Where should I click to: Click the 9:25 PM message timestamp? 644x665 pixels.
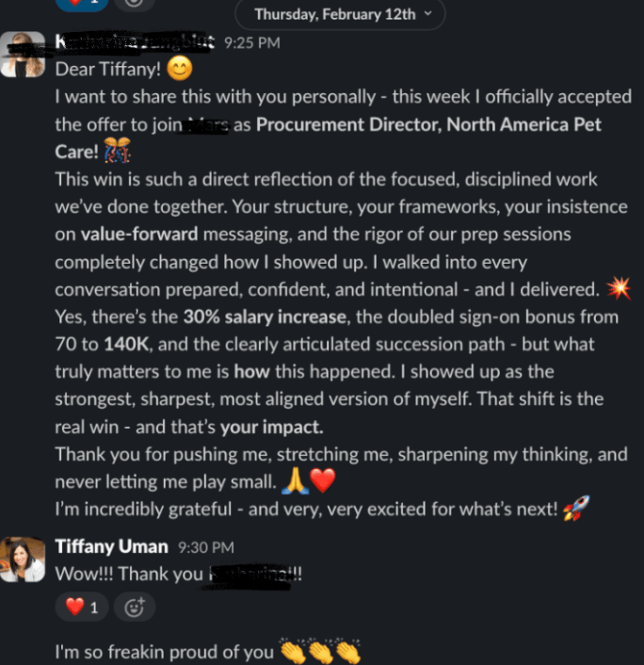pyautogui.click(x=251, y=42)
